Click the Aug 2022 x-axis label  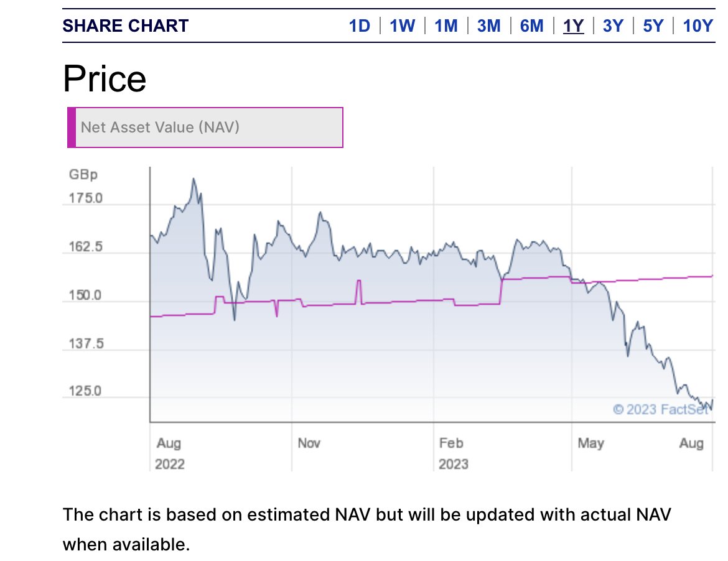(x=169, y=453)
